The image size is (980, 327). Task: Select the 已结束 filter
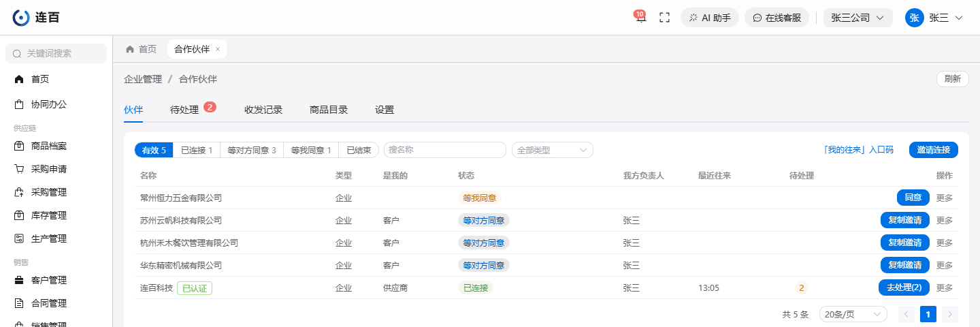click(359, 150)
